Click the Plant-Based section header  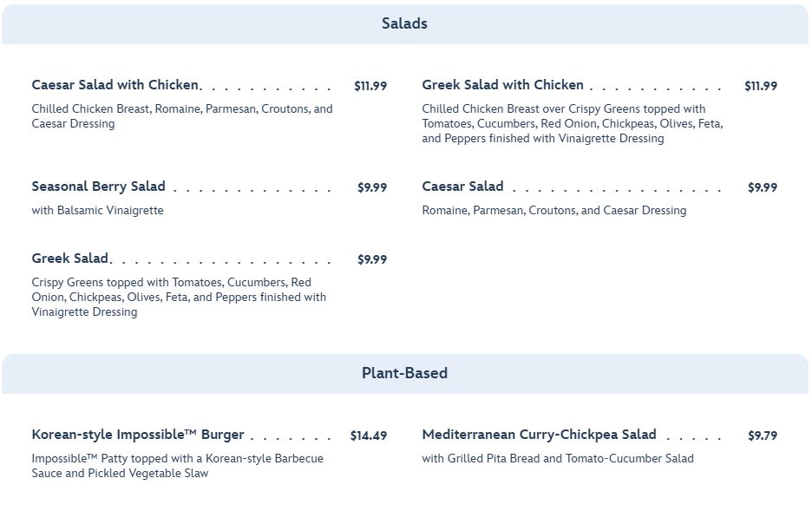coord(404,373)
